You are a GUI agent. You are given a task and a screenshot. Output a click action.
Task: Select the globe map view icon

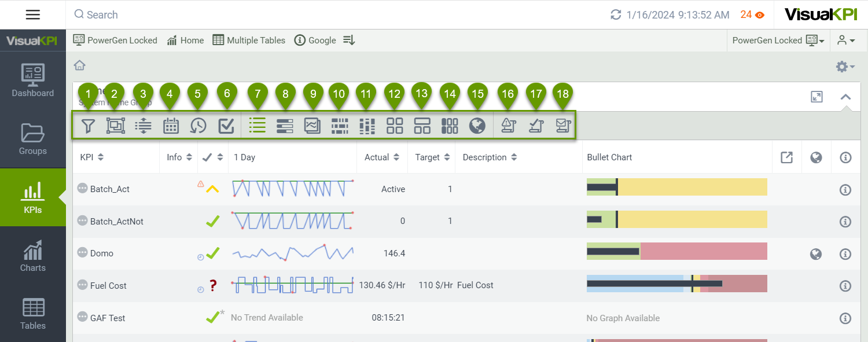pyautogui.click(x=477, y=126)
